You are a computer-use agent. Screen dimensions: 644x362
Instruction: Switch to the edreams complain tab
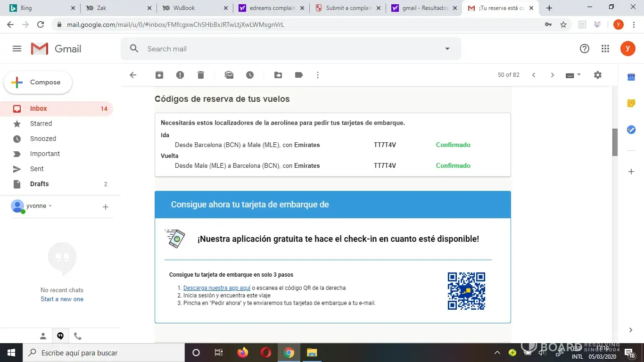270,8
